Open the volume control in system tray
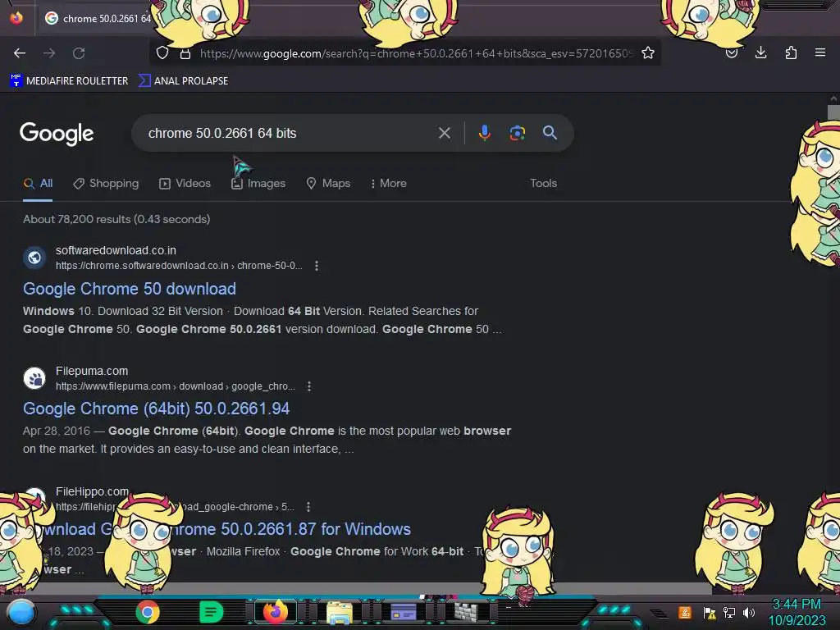The height and width of the screenshot is (630, 840). (x=749, y=612)
